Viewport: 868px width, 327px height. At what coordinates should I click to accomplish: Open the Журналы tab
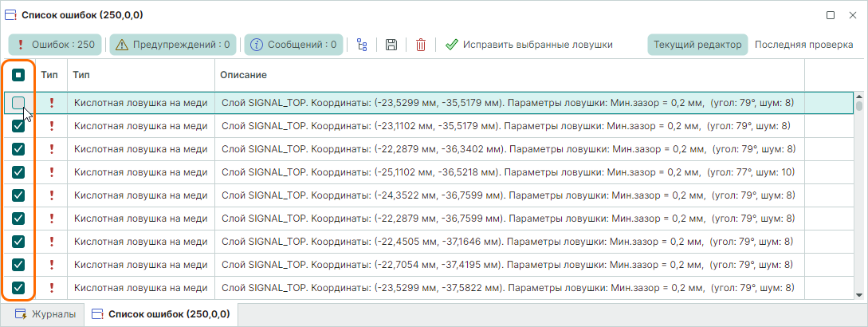click(45, 314)
